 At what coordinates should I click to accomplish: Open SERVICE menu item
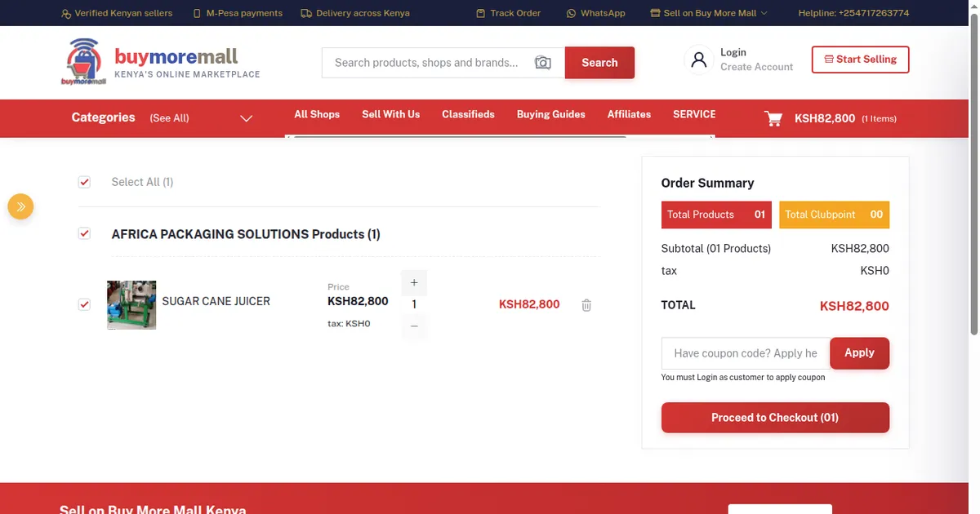click(x=694, y=114)
